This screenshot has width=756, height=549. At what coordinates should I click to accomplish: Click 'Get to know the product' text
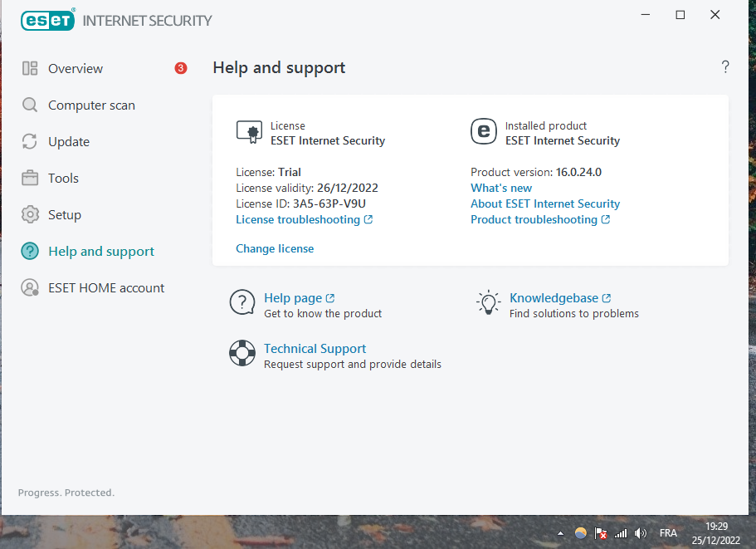323,314
